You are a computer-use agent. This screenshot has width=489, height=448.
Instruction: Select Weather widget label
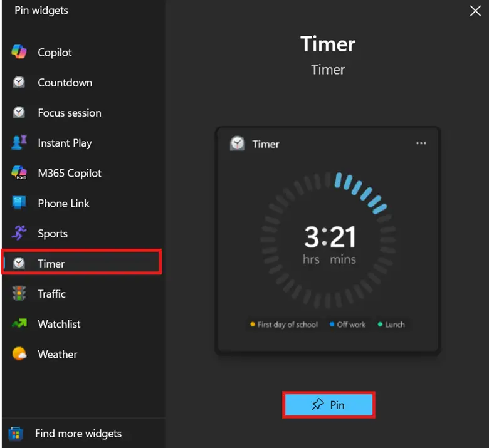[x=58, y=354]
